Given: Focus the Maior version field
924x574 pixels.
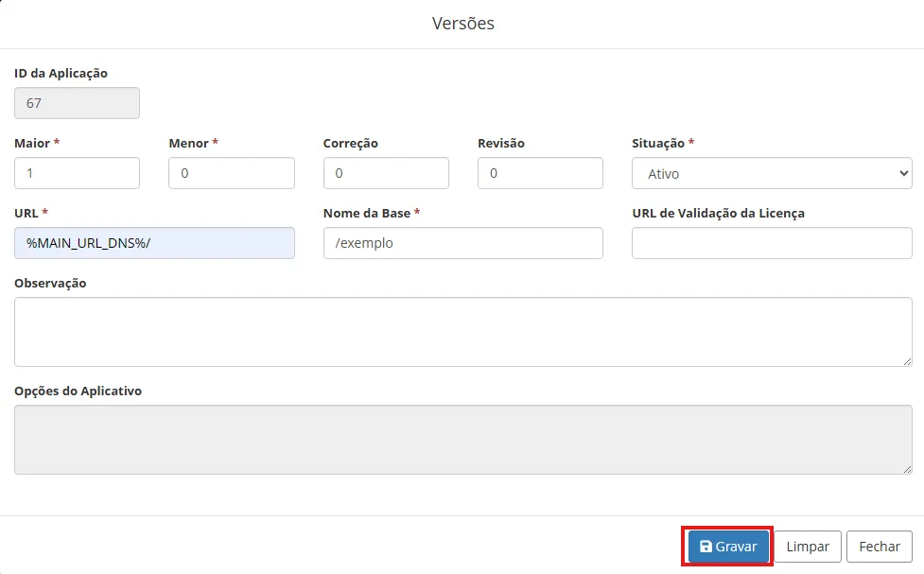Looking at the screenshot, I should point(78,173).
